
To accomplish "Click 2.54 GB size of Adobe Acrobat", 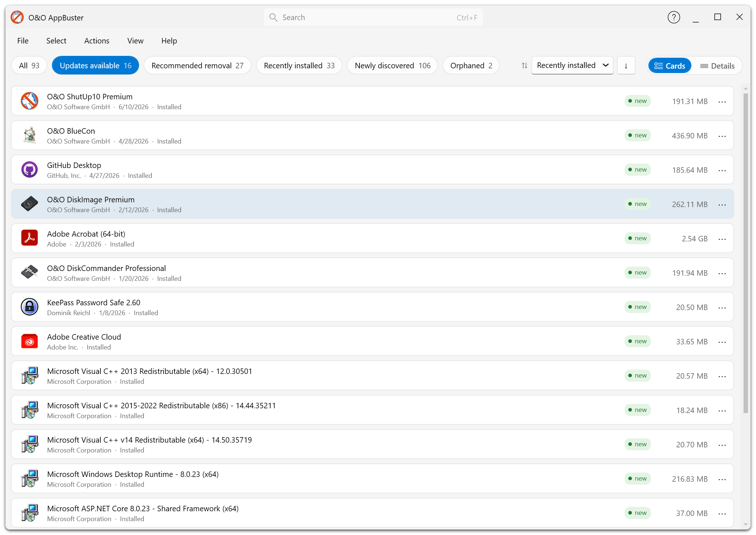I will [695, 239].
